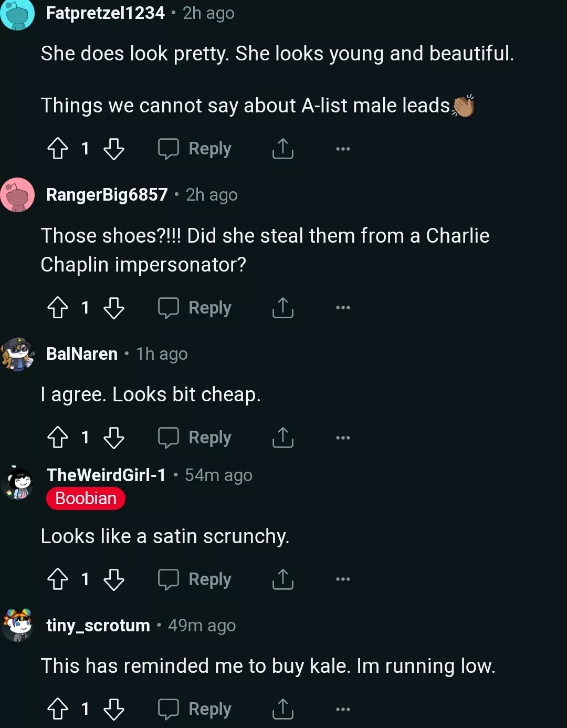The height and width of the screenshot is (728, 567).
Task: Upvote tiny_scrotum's comment
Action: (57, 709)
